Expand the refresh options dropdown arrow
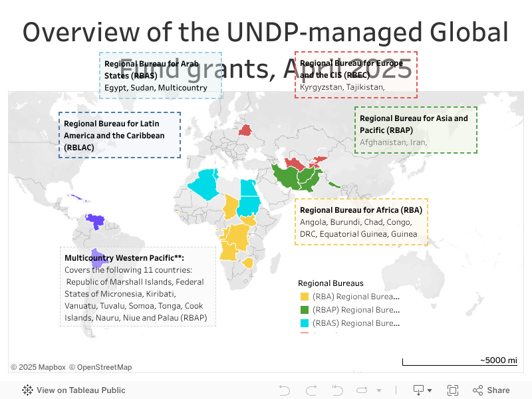 (x=377, y=390)
